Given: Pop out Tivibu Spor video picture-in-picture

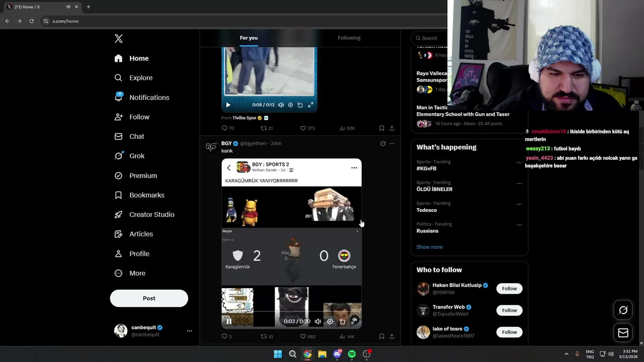Looking at the screenshot, I should (300, 105).
